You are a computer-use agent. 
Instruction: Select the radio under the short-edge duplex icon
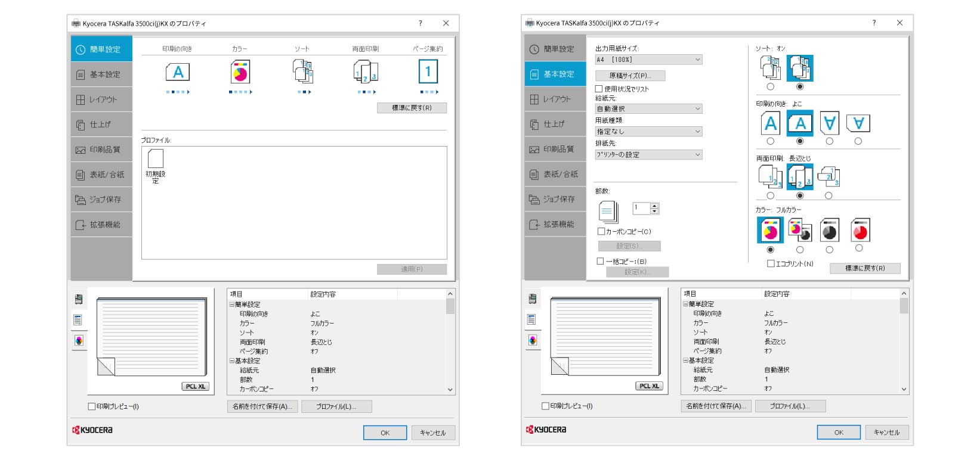click(828, 195)
